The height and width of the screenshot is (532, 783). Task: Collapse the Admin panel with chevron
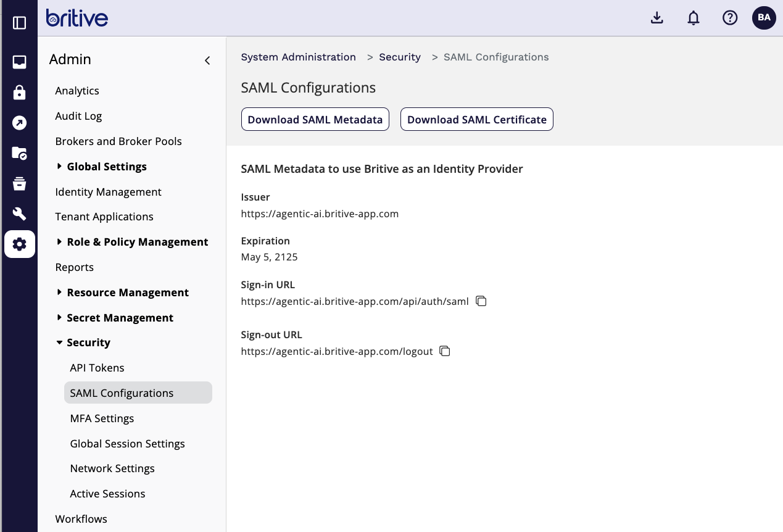pos(207,60)
